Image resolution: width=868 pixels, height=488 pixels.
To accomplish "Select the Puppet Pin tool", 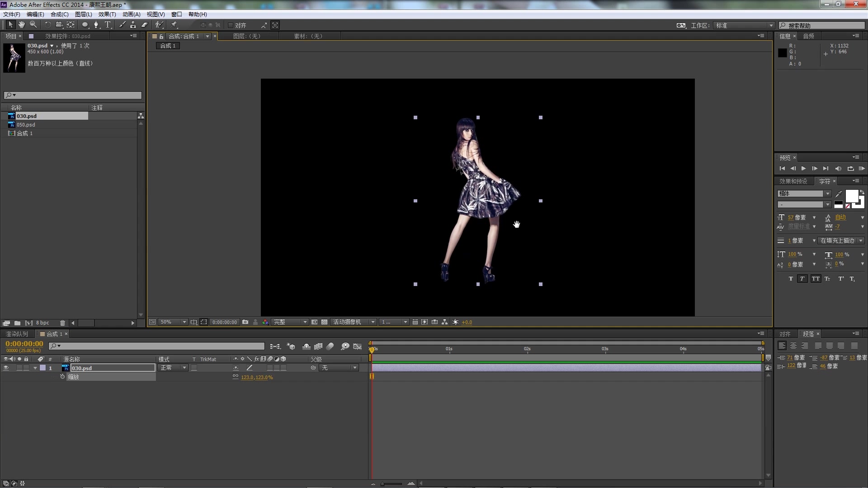I will [x=175, y=25].
